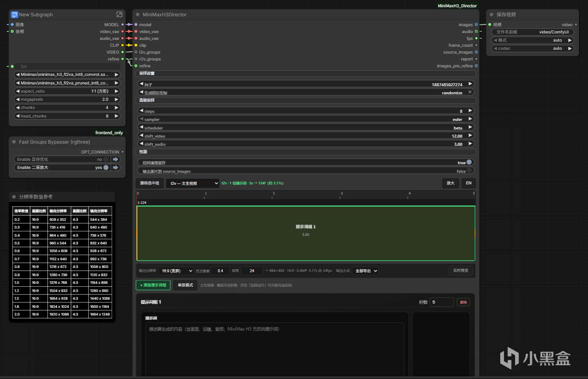Click the frontend_only badge
The width and height of the screenshot is (588, 379).
click(109, 133)
